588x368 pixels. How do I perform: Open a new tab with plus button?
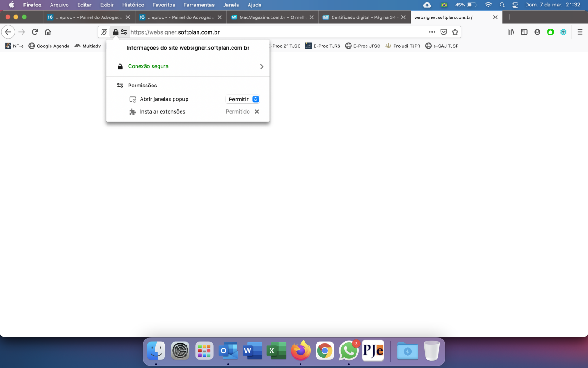click(x=509, y=17)
